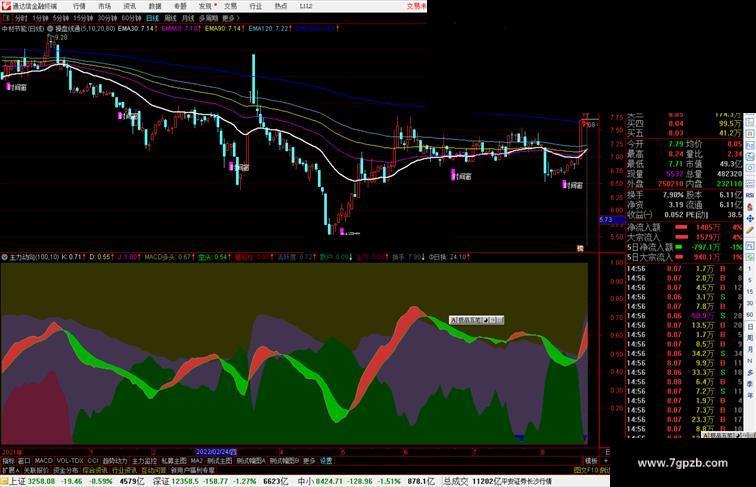Screen dimensions: 756x487
Task: Click the 交易 link at top right
Action: tap(416, 6)
